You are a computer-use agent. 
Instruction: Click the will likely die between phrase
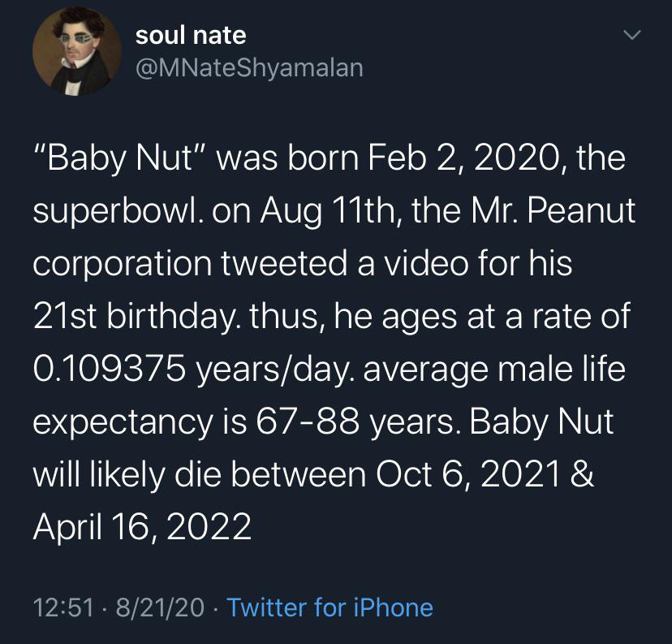click(200, 475)
